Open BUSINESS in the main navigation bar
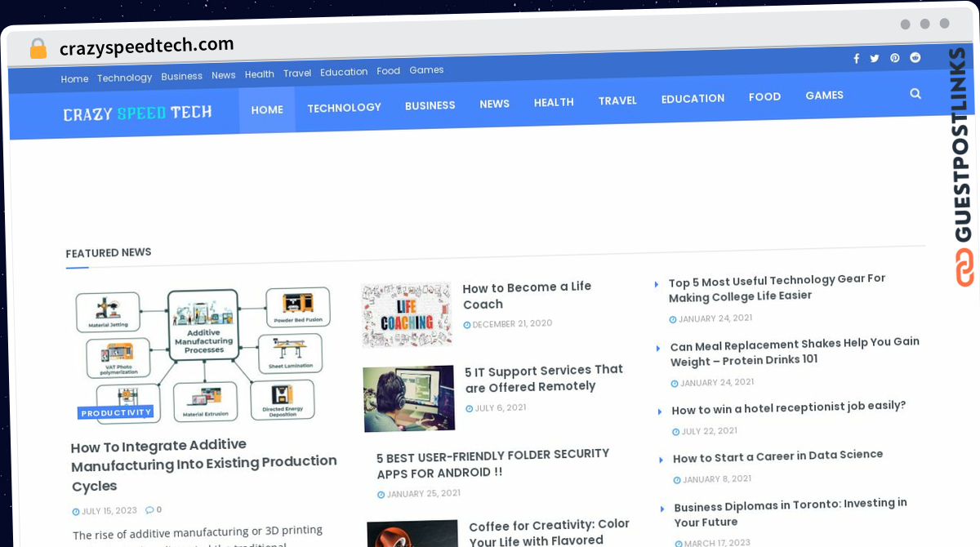The image size is (980, 547). (430, 105)
